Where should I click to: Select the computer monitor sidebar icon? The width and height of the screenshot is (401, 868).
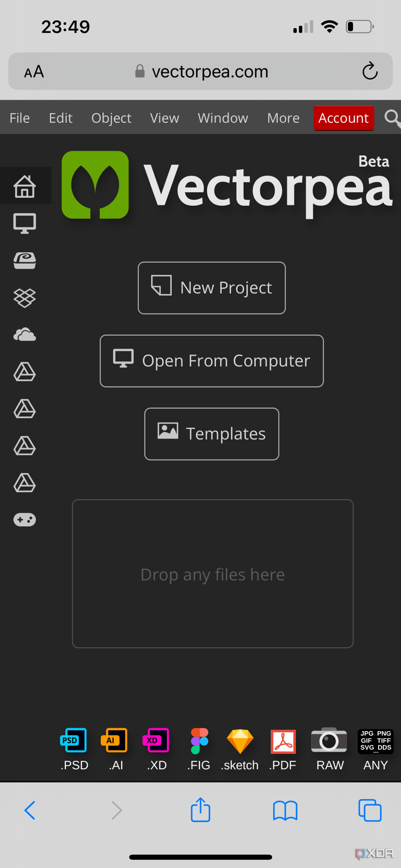tap(25, 224)
